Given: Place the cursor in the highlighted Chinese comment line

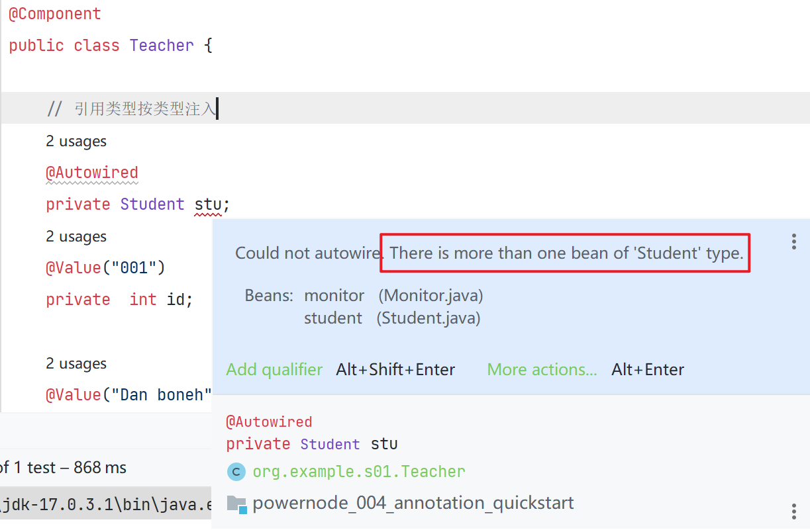Looking at the screenshot, I should tap(146, 109).
